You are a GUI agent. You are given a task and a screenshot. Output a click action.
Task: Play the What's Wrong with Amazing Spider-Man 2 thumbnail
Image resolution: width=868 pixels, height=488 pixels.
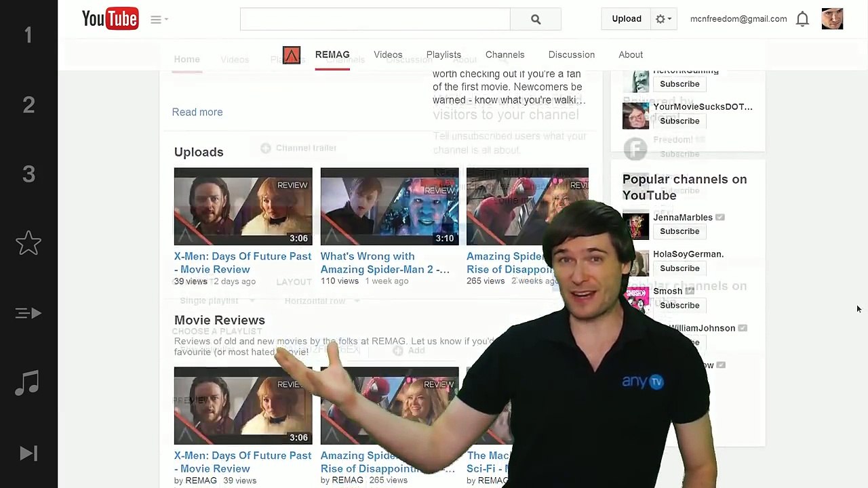pyautogui.click(x=390, y=207)
